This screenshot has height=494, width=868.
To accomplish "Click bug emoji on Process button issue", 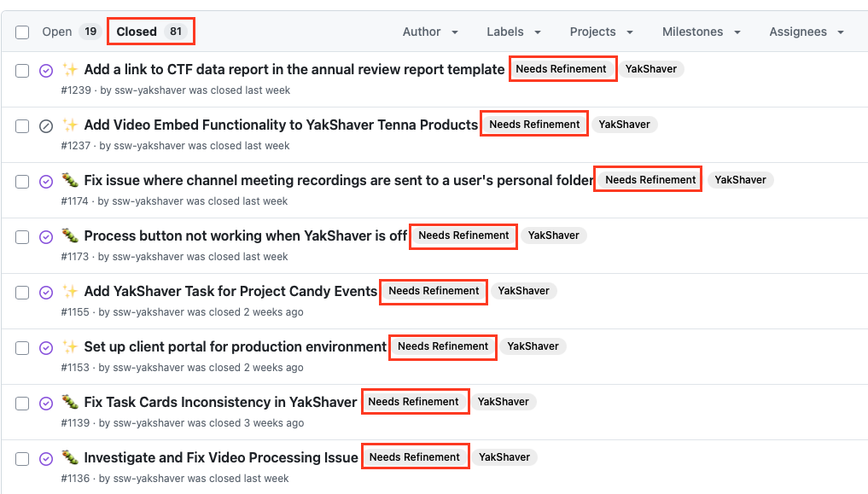I will click(x=70, y=235).
